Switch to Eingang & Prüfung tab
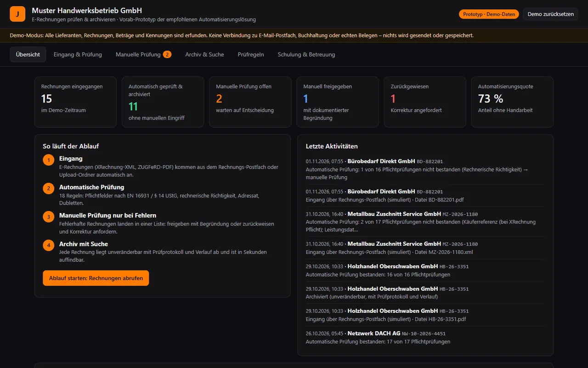This screenshot has height=368, width=588. [78, 54]
